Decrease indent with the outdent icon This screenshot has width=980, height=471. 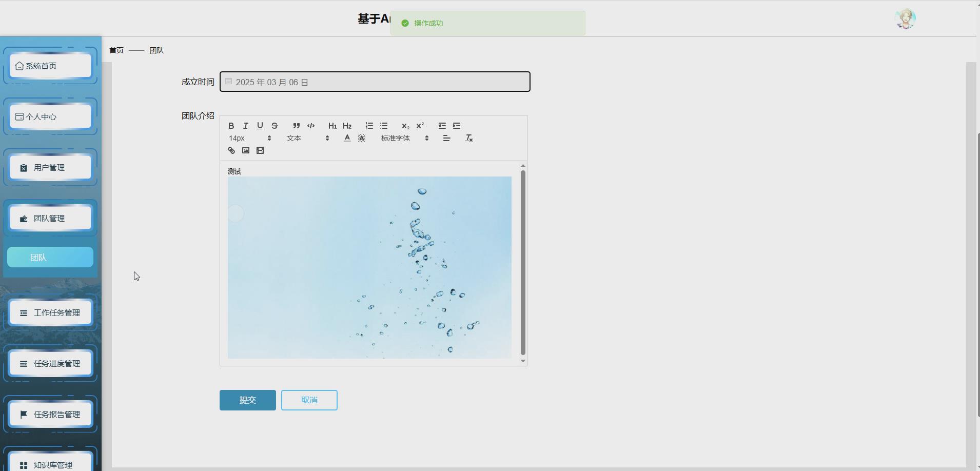[442, 126]
